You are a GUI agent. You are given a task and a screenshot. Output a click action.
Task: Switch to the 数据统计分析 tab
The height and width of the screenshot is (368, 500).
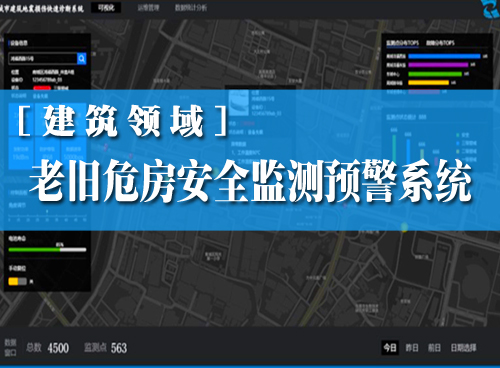click(x=191, y=8)
